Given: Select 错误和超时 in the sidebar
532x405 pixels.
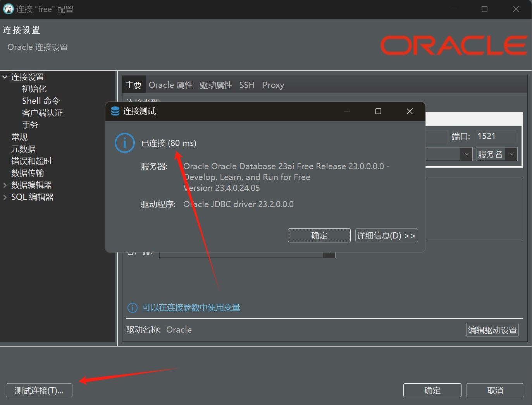Looking at the screenshot, I should pyautogui.click(x=31, y=161).
